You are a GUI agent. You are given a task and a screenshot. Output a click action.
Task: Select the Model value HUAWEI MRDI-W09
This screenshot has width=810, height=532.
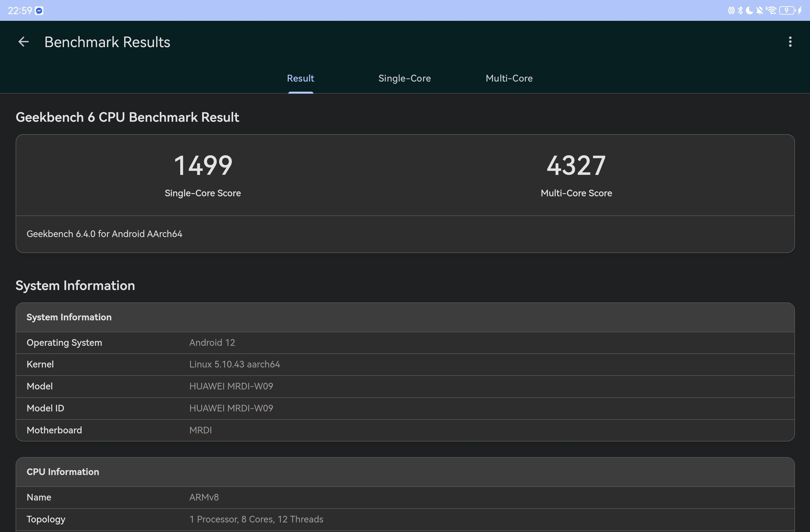coord(231,387)
